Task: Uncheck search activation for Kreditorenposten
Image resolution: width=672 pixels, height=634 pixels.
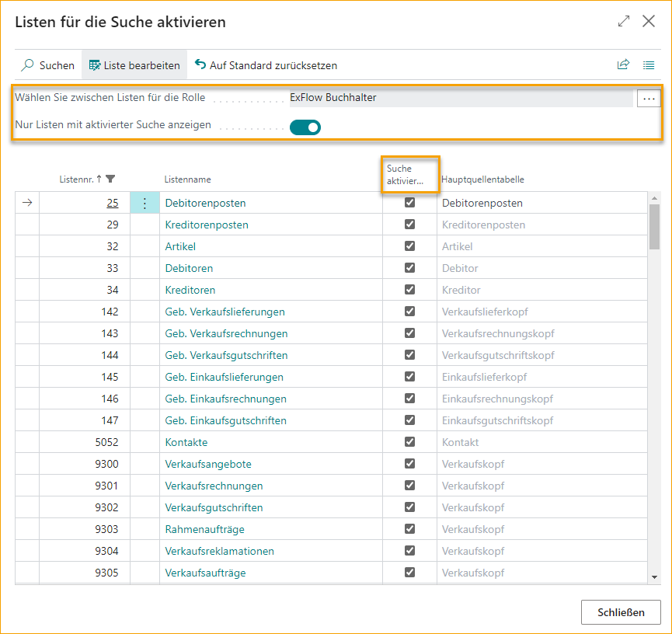Action: (x=409, y=225)
